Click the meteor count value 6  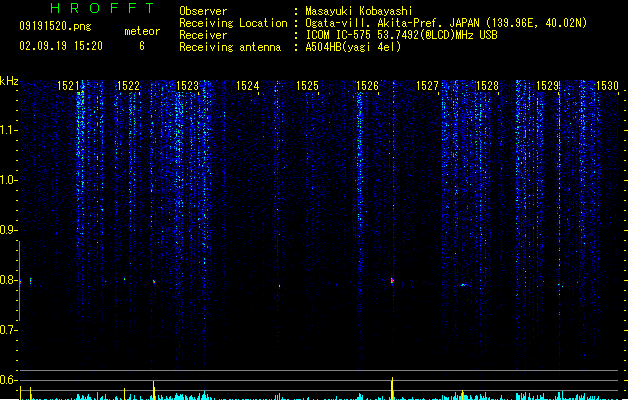pos(142,46)
